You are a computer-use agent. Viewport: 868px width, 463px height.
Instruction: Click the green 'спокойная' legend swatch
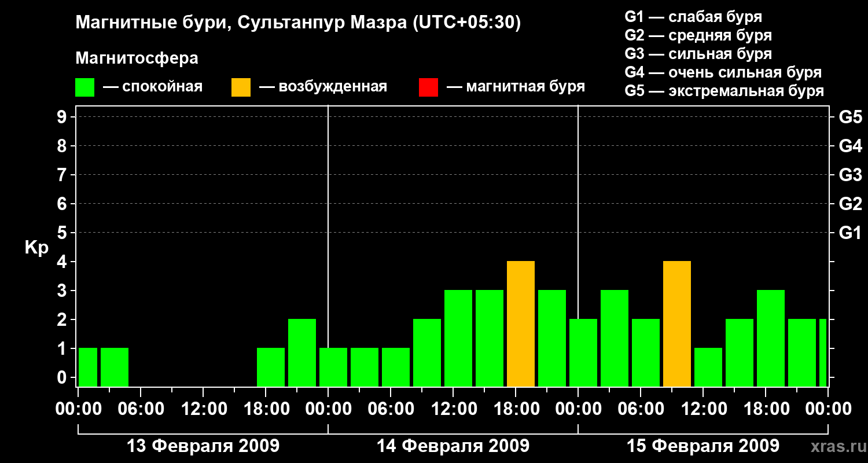click(85, 87)
